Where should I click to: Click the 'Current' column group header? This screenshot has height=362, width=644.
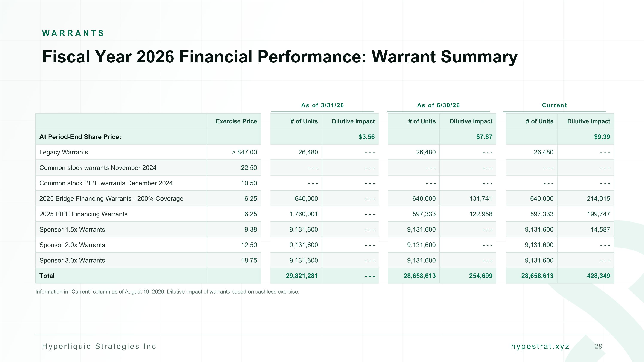coord(554,105)
